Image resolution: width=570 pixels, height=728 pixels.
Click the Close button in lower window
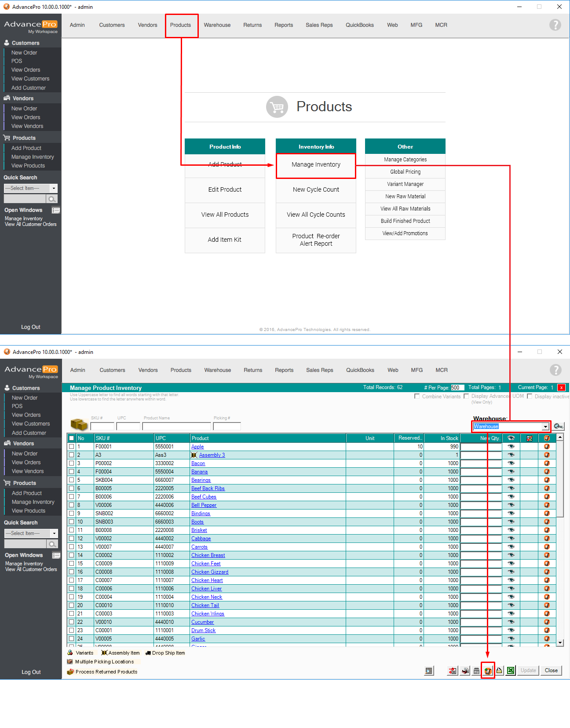point(551,670)
